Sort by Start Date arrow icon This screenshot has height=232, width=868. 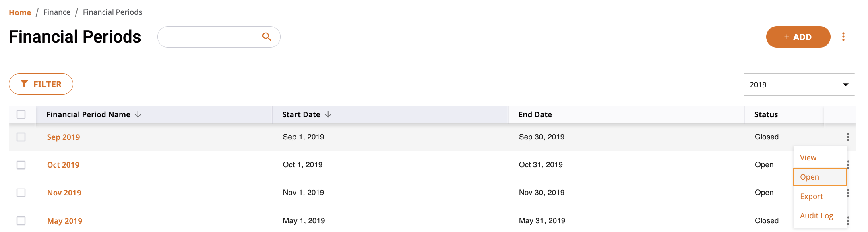click(x=328, y=114)
